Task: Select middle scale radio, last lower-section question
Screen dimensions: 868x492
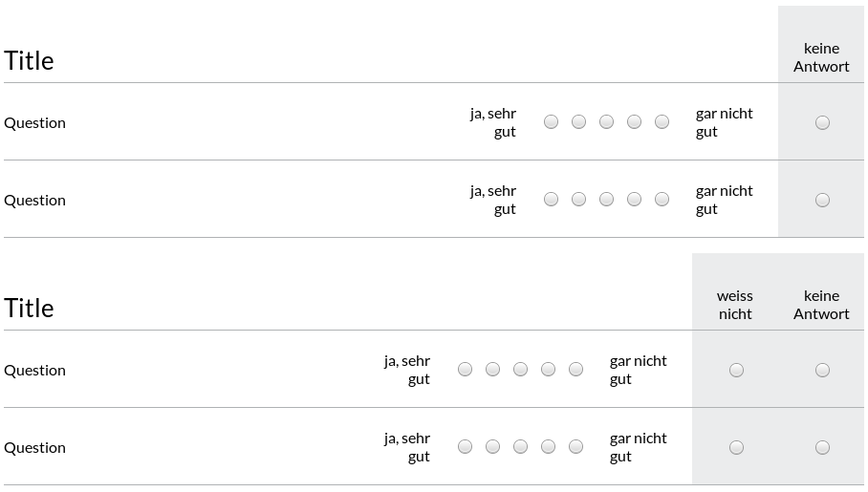Action: (x=520, y=446)
